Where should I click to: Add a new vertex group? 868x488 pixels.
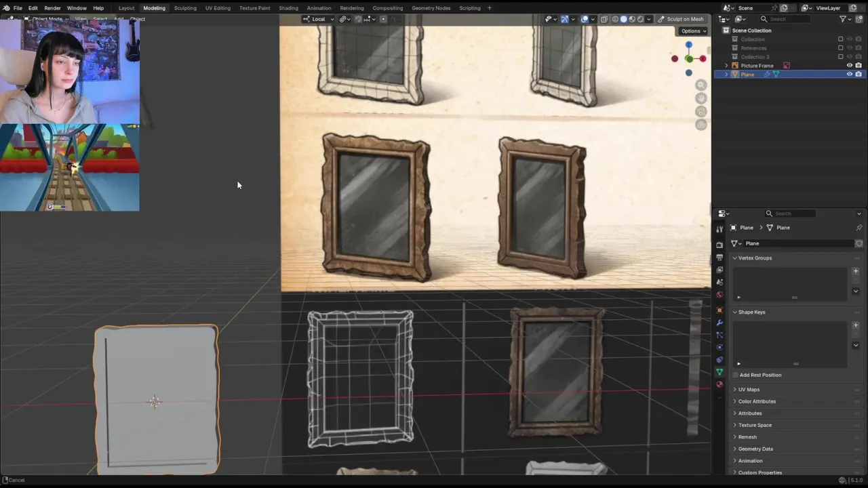[x=856, y=271]
